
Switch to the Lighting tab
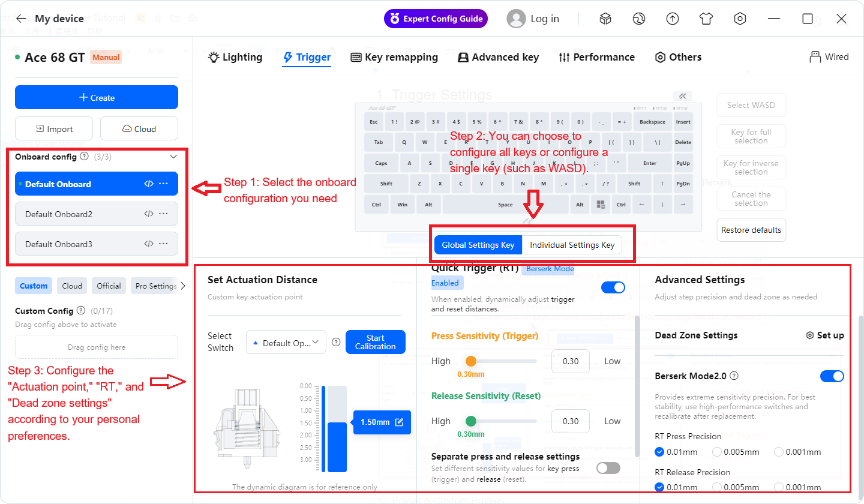pyautogui.click(x=235, y=57)
